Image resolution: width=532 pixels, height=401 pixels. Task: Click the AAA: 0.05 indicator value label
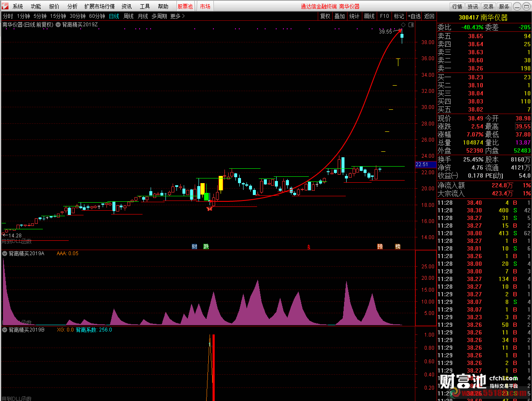coord(67,253)
